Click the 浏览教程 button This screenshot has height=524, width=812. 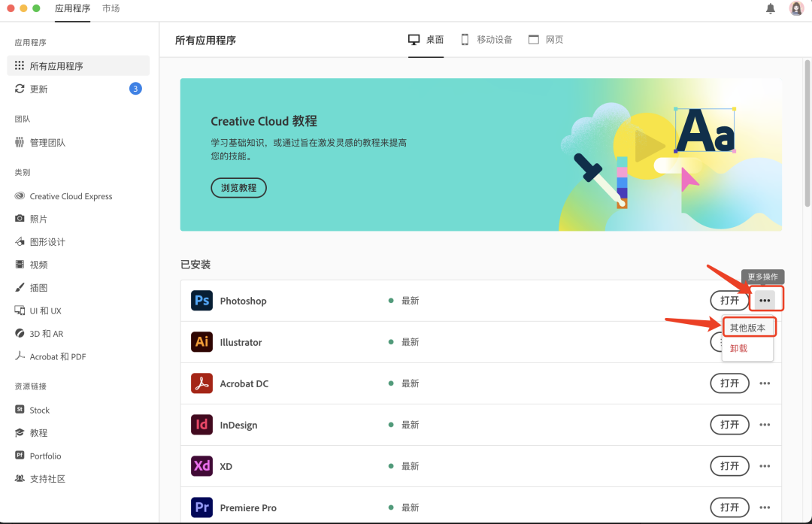(238, 187)
